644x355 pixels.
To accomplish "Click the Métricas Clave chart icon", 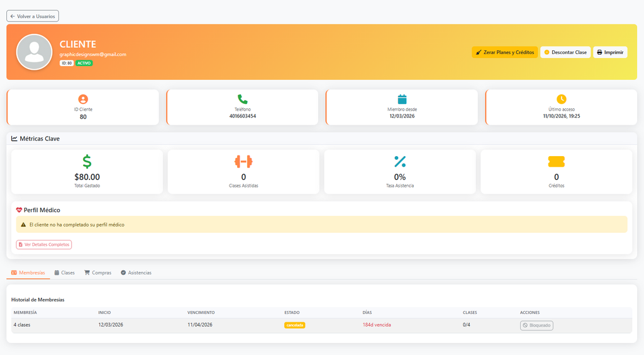I will (x=14, y=138).
